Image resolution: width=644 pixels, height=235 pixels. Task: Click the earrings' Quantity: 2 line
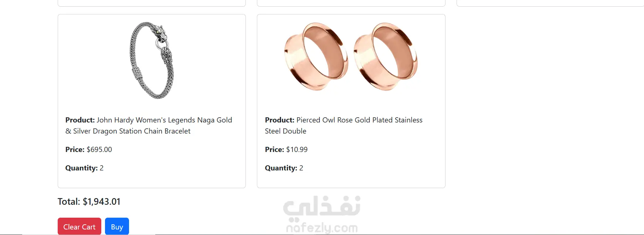284,168
